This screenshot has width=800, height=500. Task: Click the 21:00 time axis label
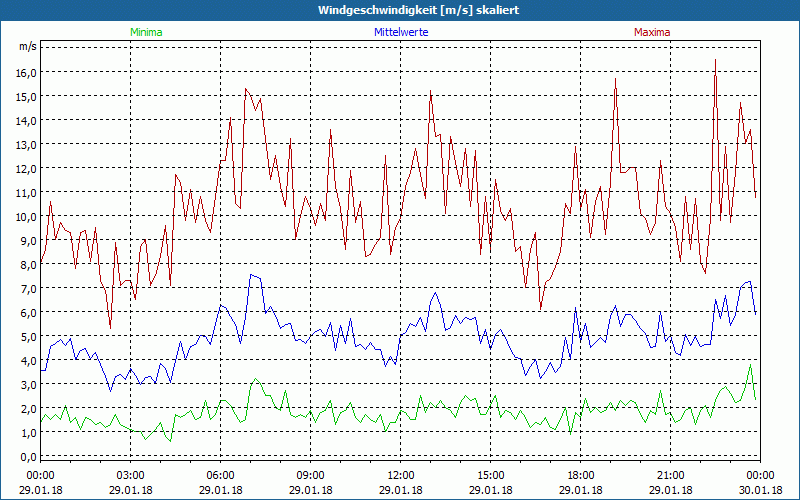point(670,476)
